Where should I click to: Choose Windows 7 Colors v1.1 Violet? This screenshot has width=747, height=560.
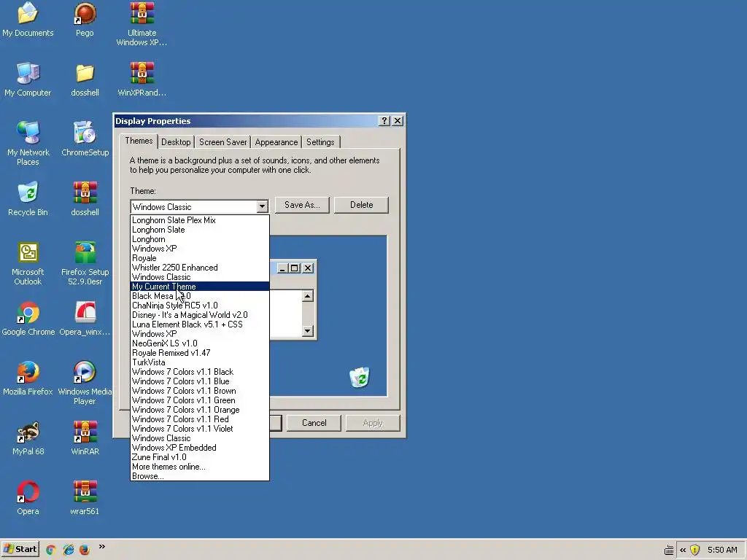tap(200, 429)
